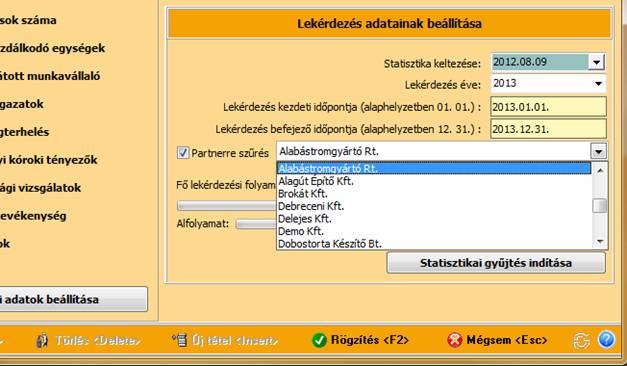Image resolution: width=627 pixels, height=366 pixels.
Task: Open the evékenység menu entry
Action: [33, 216]
